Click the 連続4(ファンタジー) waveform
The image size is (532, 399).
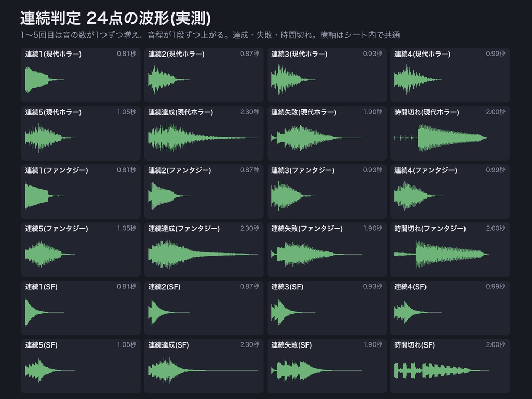click(x=418, y=196)
